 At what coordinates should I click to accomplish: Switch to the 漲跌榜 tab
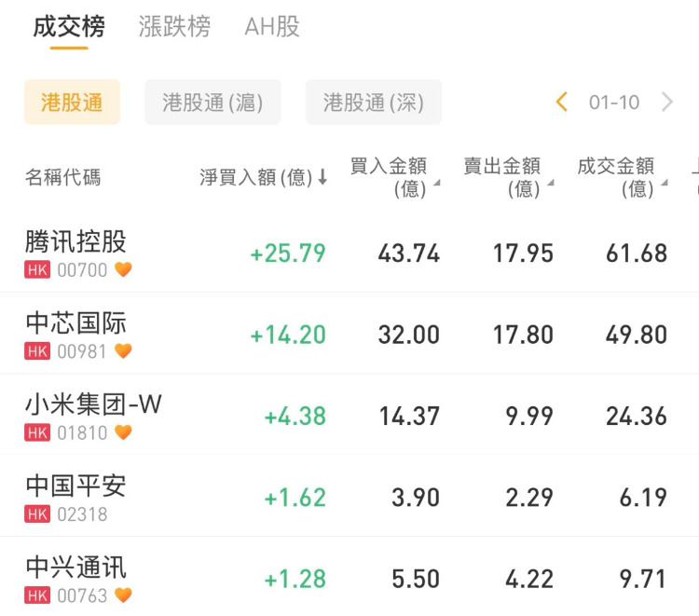coord(174,26)
